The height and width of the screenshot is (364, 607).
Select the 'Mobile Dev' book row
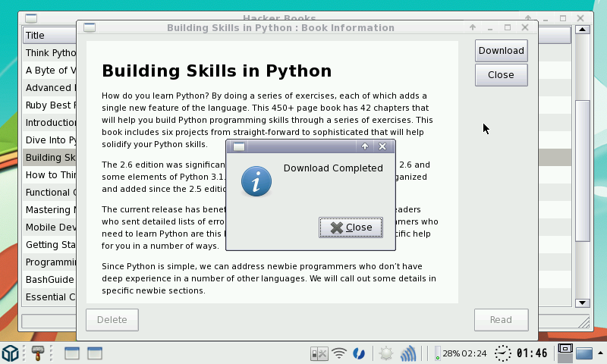click(49, 227)
